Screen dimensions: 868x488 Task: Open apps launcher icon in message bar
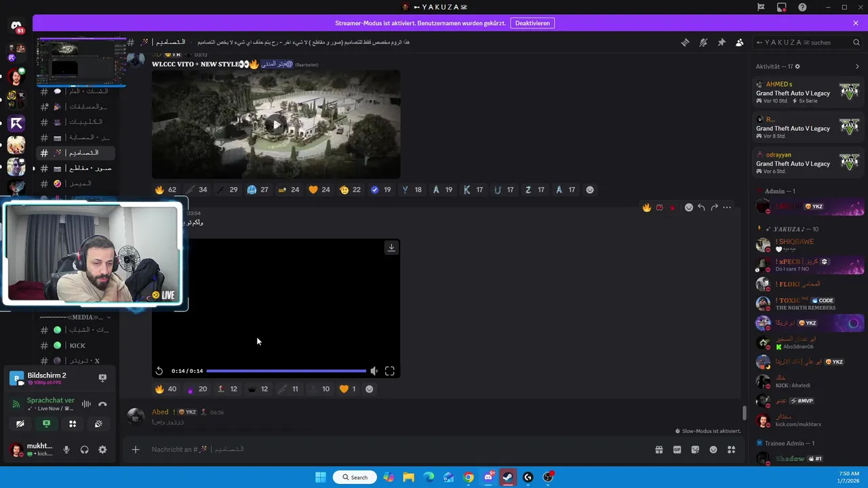731,449
